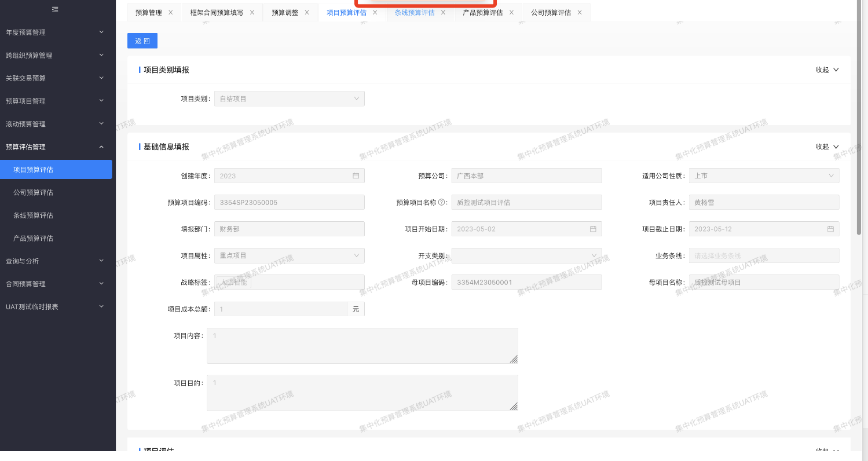Click the 项目责任人 field

(x=764, y=202)
